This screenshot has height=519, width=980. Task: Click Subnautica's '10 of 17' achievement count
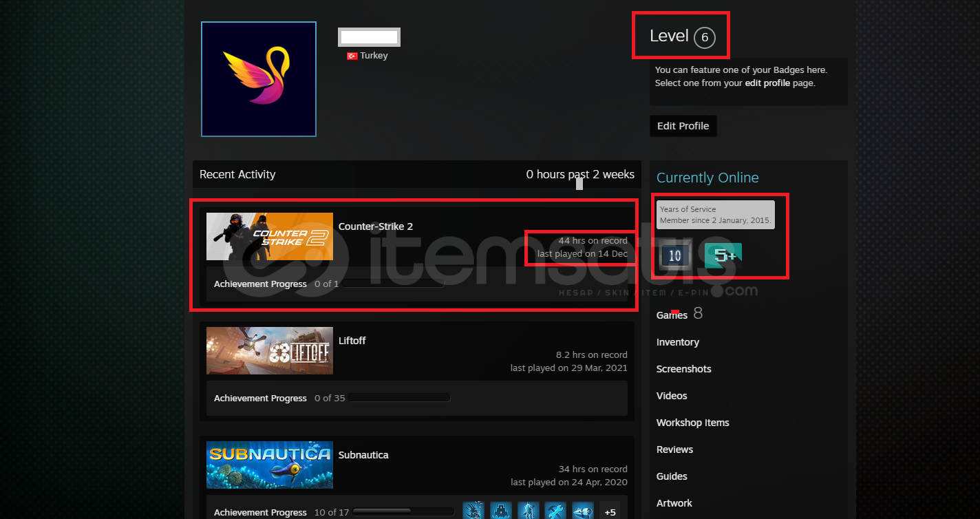pos(332,512)
